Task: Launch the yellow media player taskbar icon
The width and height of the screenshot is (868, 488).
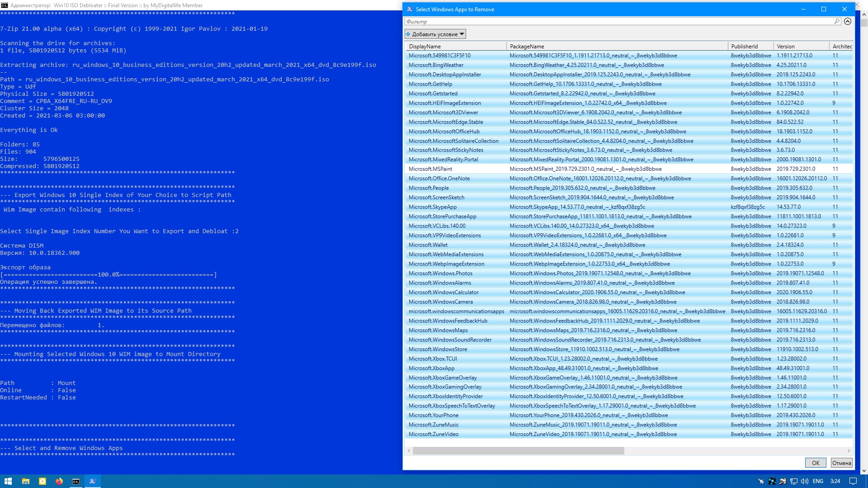Action: [x=42, y=481]
